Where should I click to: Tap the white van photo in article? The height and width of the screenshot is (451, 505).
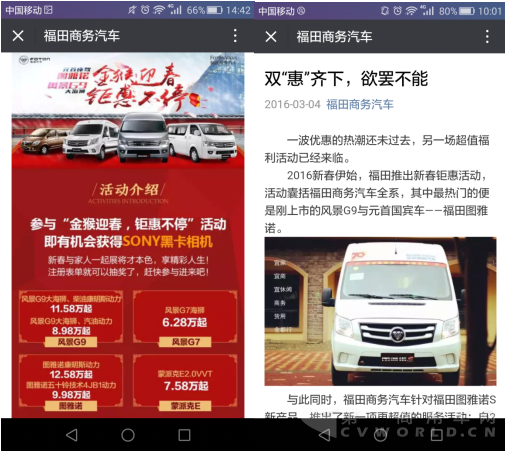pos(380,311)
